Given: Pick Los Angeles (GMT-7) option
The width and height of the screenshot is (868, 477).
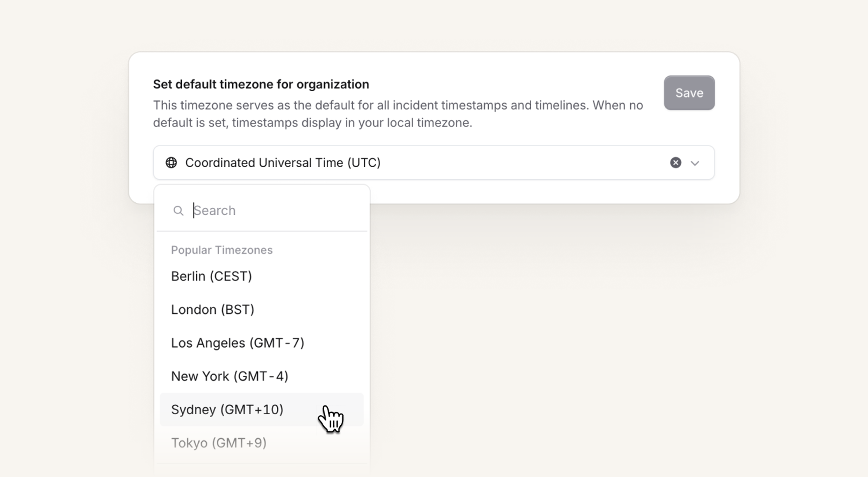Looking at the screenshot, I should pos(237,343).
